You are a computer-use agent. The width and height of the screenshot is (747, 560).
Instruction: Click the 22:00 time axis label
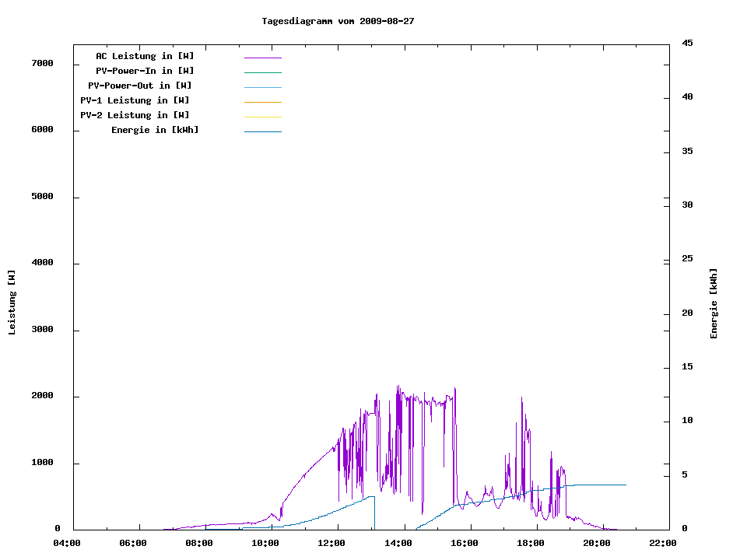pos(663,543)
